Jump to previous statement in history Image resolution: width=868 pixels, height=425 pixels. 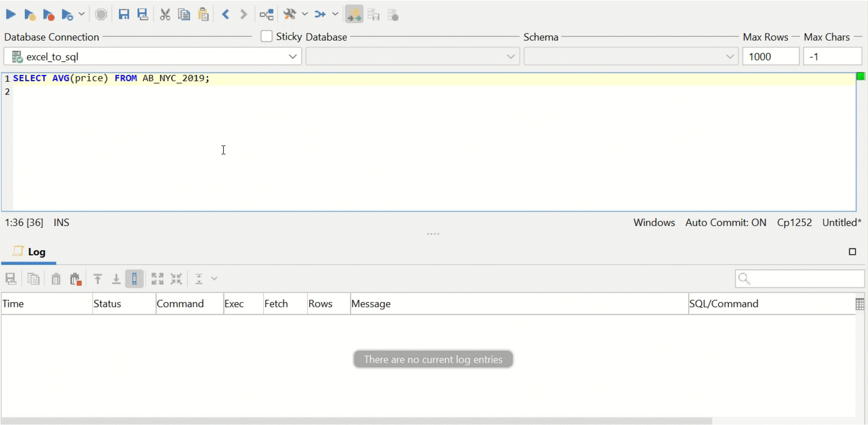click(226, 14)
